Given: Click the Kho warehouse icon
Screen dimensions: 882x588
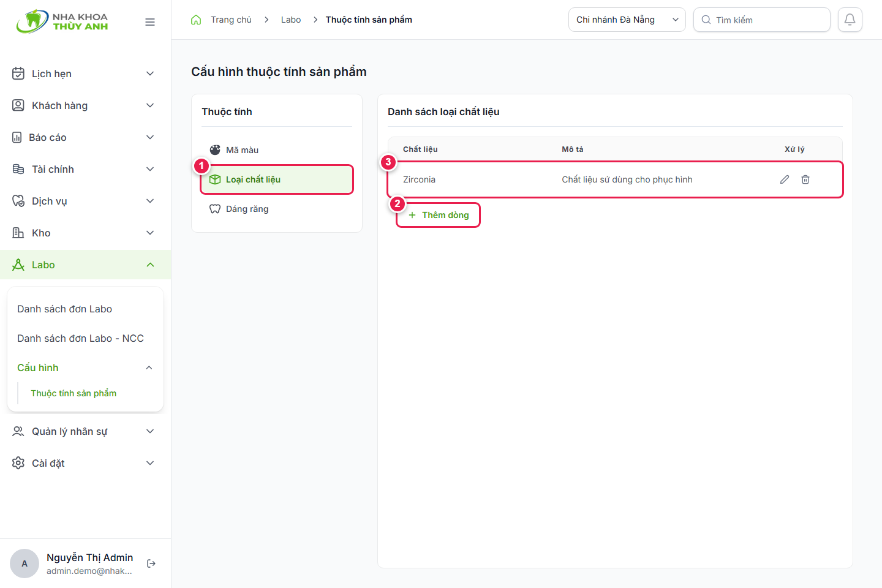Looking at the screenshot, I should pos(18,233).
